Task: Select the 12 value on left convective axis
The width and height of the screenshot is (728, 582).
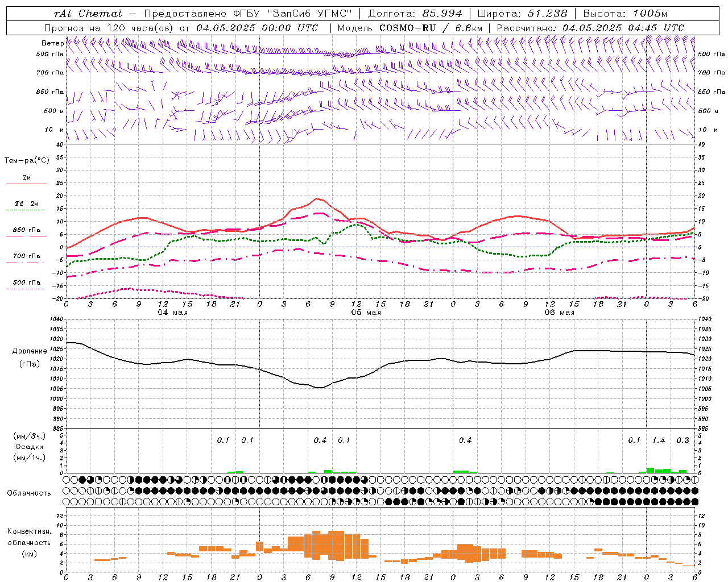Action: tap(60, 516)
